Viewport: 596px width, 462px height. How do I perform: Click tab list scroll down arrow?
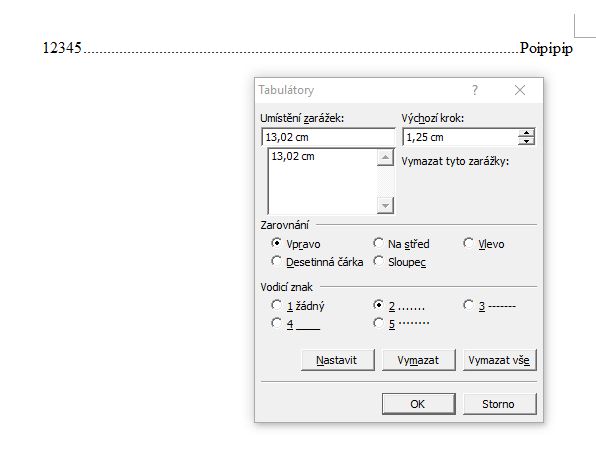point(385,205)
